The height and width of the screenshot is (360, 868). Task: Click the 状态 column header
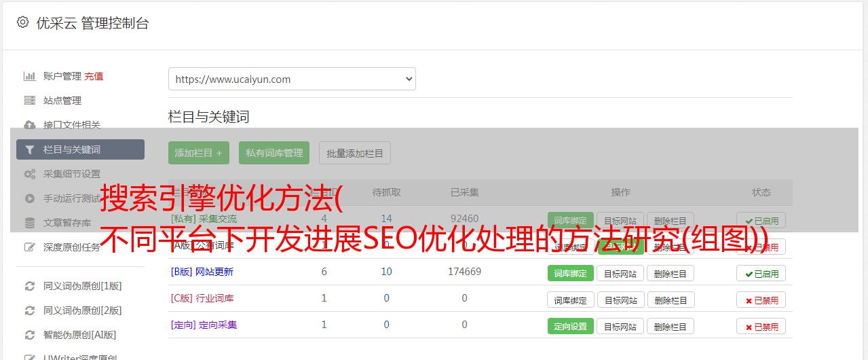pyautogui.click(x=761, y=192)
